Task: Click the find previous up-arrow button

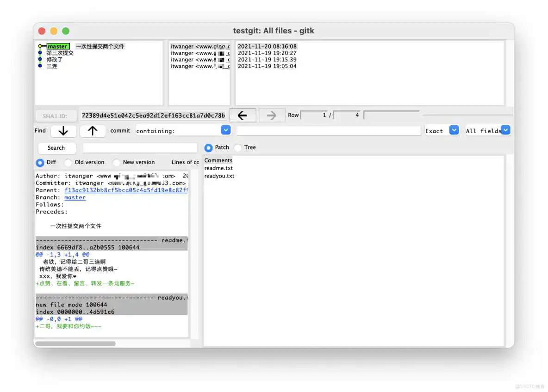Action: 93,131
